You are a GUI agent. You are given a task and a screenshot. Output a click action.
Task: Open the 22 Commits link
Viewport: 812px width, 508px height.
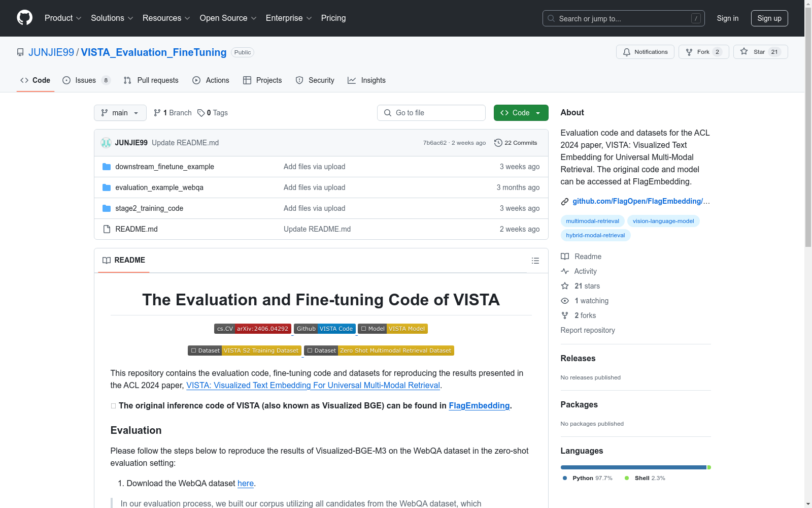(x=516, y=143)
